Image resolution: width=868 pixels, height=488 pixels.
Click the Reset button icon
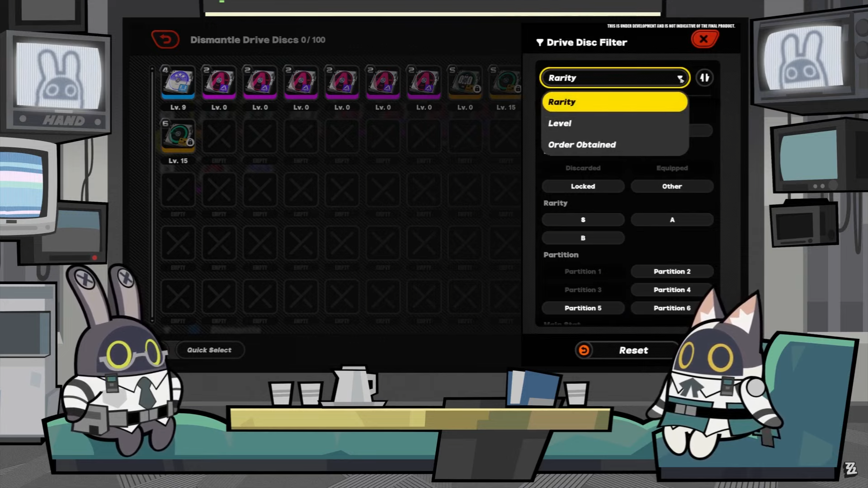584,350
